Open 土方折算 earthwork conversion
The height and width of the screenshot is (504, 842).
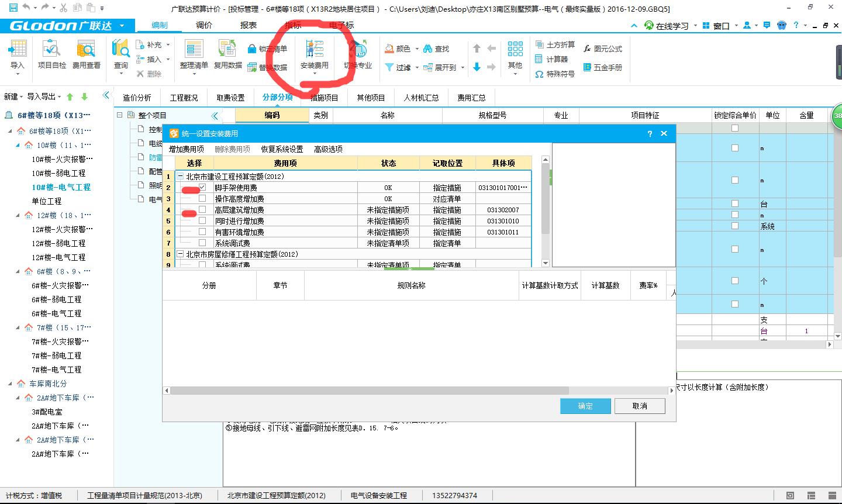pos(555,45)
